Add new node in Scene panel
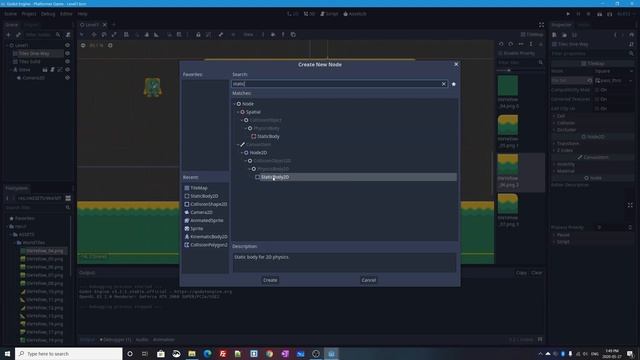 (8, 35)
